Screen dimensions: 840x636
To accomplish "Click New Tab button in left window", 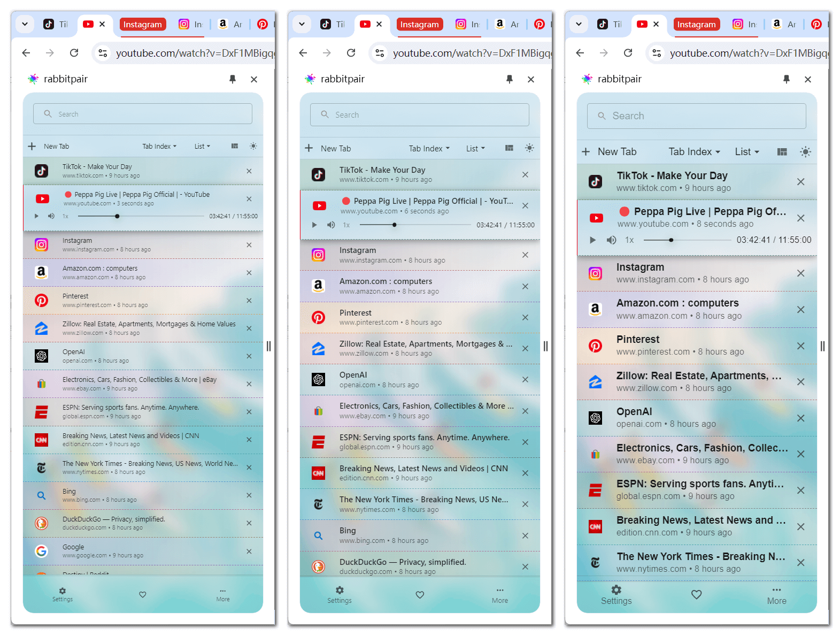I will (49, 146).
